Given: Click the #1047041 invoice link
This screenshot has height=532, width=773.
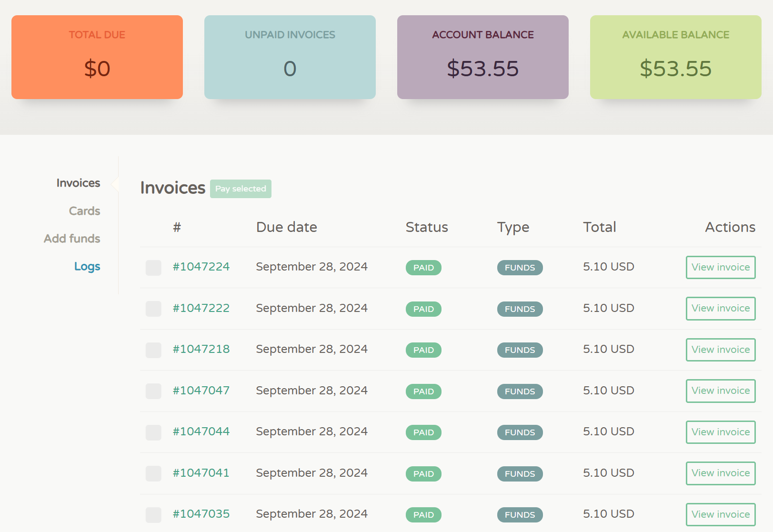Looking at the screenshot, I should click(201, 473).
